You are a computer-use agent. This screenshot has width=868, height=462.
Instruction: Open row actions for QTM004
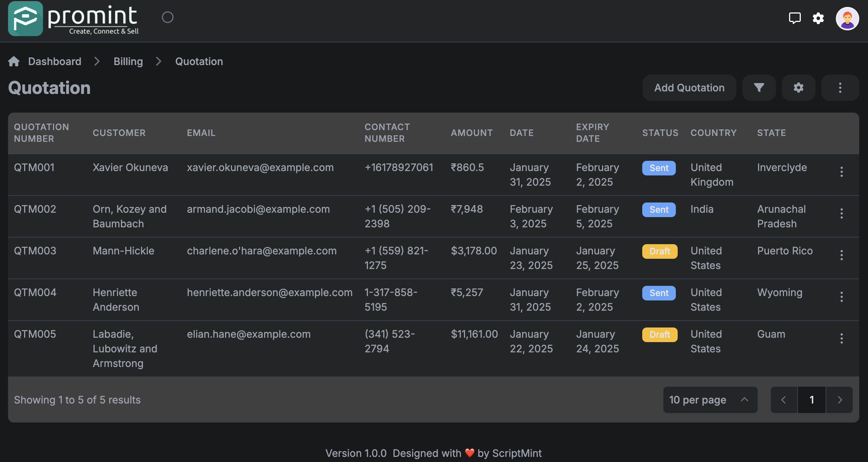coord(841,297)
